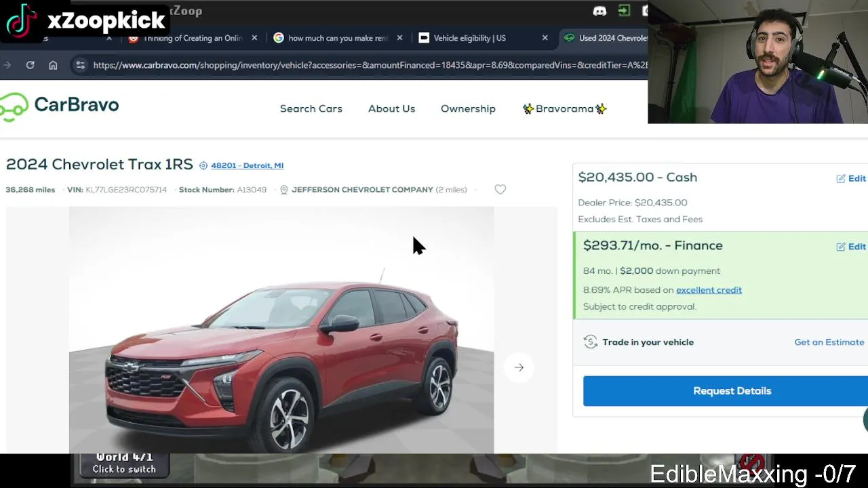Viewport: 868px width, 488px height.
Task: Switch to 'Vehicle eligibility | US' tab
Action: point(481,38)
